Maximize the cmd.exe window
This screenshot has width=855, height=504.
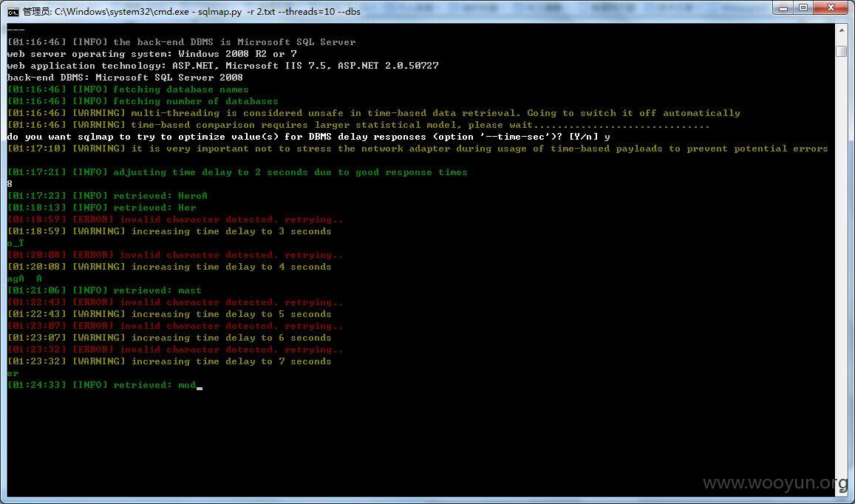[803, 7]
